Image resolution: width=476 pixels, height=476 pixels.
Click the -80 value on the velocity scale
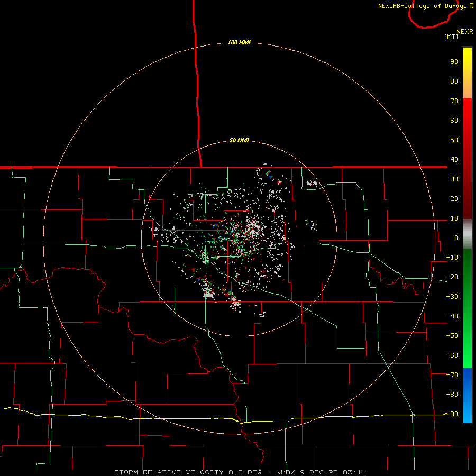point(452,395)
